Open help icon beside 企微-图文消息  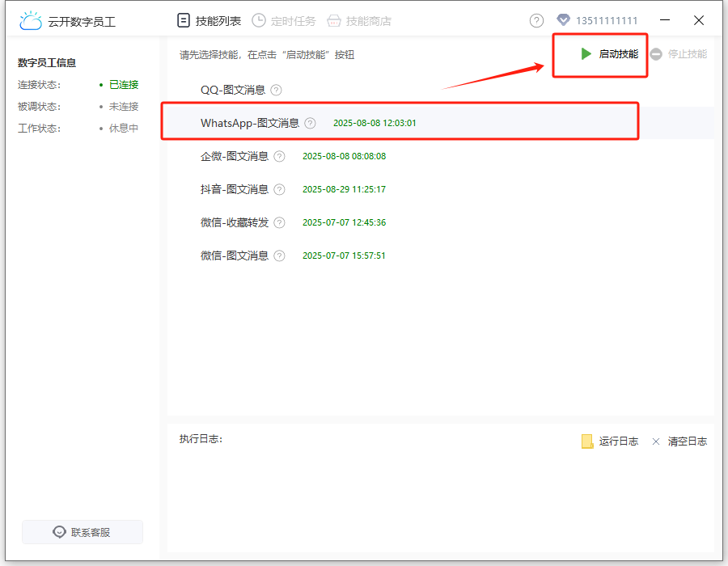point(280,156)
